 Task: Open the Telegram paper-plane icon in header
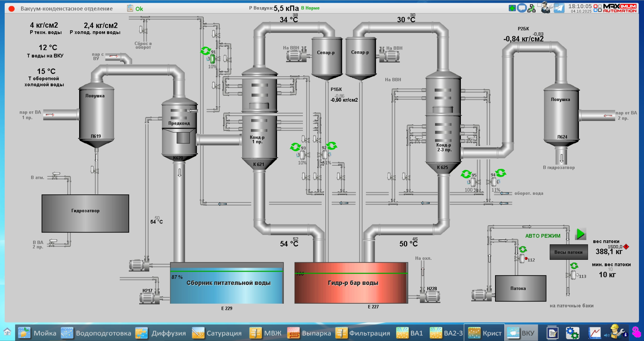(559, 8)
